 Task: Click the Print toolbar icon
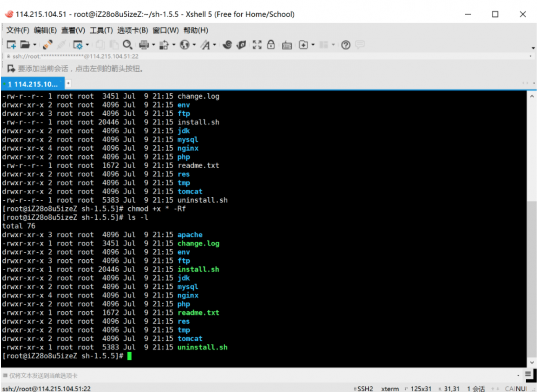(x=144, y=44)
